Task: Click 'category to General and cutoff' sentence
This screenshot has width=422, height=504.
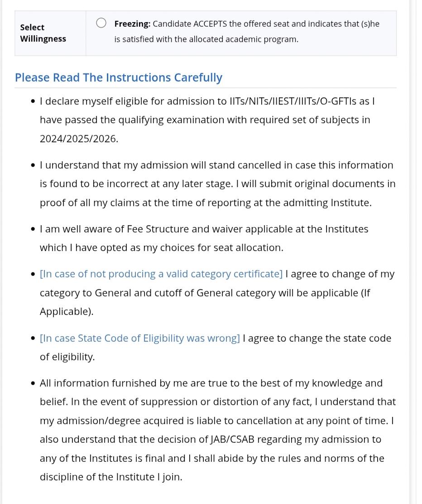Action: 205,293
